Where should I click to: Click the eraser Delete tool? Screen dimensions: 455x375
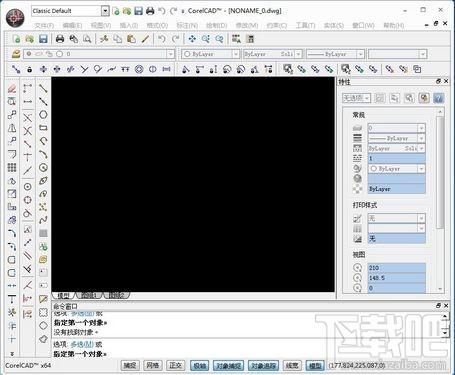coord(12,88)
